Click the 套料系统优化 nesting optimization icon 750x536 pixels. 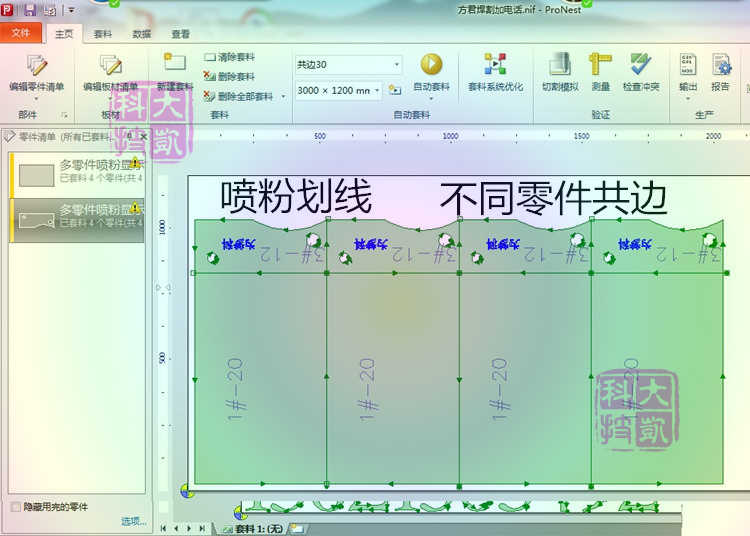coord(495,64)
